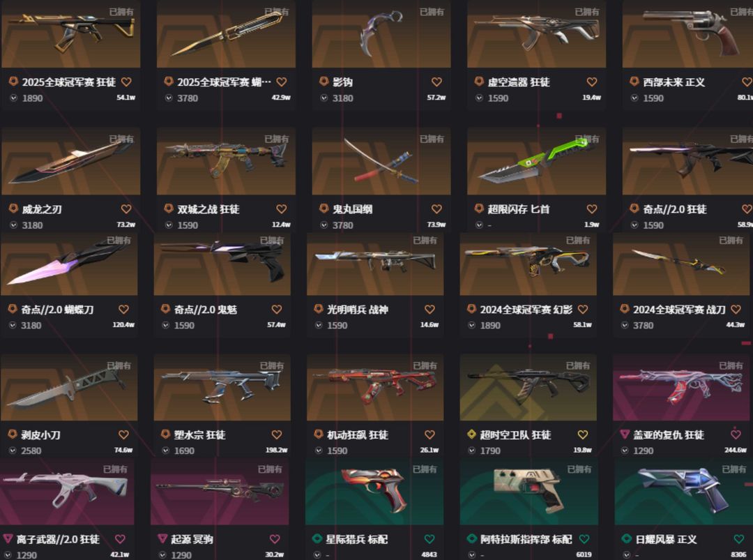This screenshot has width=753, height=560.
Task: Click the 塑水宗 狂徒 skin title
Action: [199, 435]
